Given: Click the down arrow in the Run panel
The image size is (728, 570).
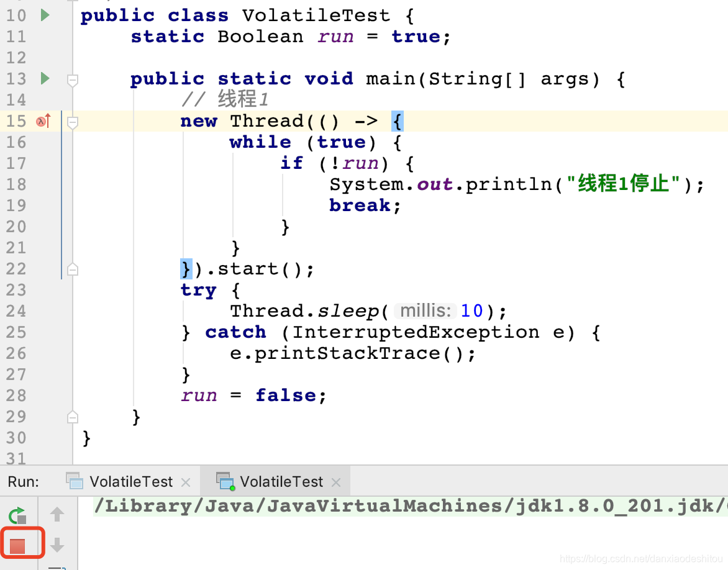Looking at the screenshot, I should (x=57, y=545).
